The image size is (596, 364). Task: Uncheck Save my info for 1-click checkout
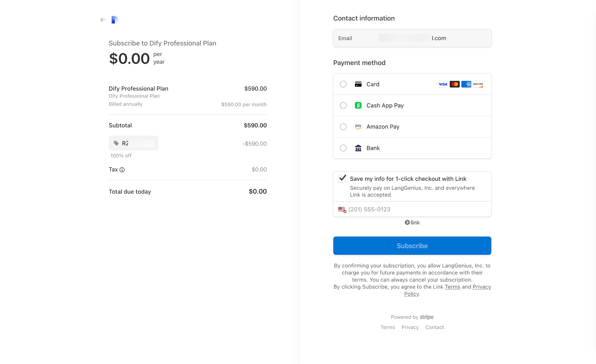pyautogui.click(x=342, y=179)
